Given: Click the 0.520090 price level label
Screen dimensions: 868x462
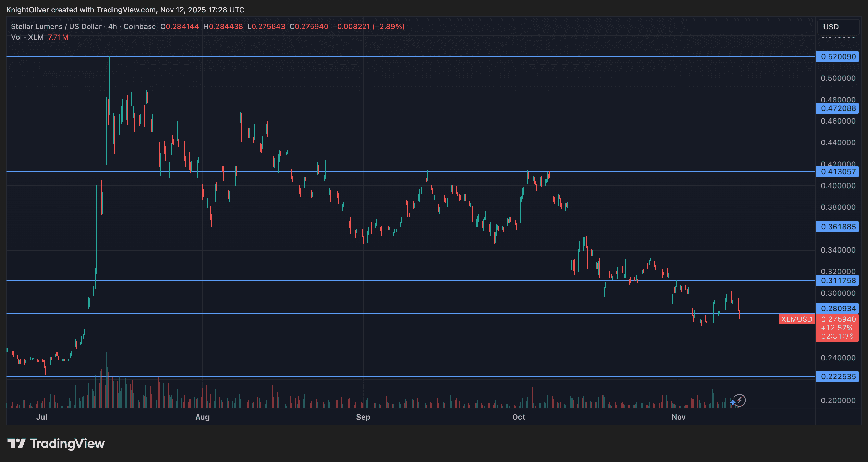Looking at the screenshot, I should click(x=838, y=56).
